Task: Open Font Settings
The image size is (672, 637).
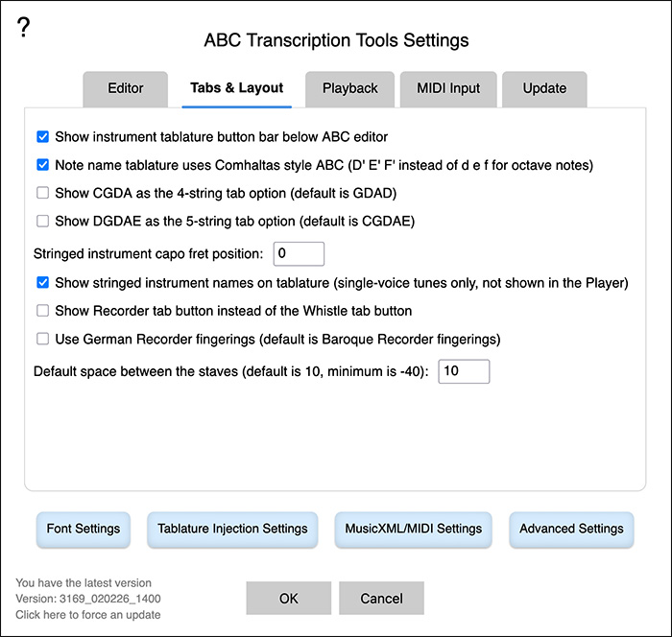Action: tap(84, 529)
